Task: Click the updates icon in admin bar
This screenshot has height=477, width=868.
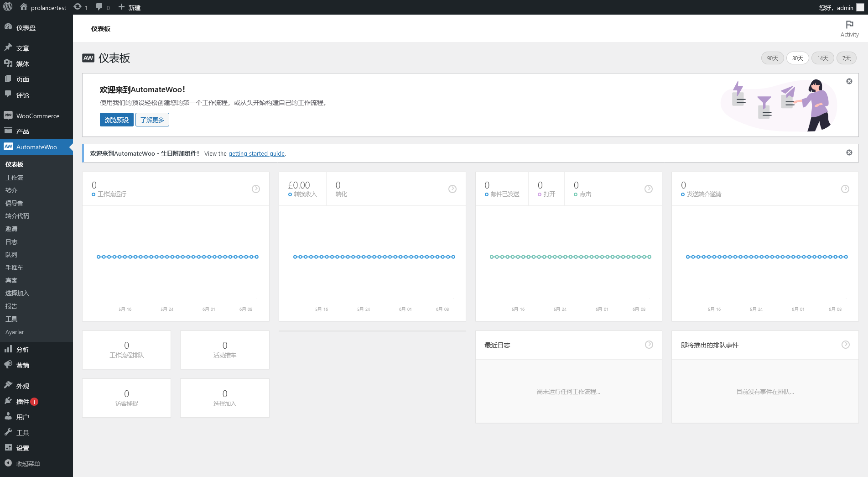Action: [78, 7]
